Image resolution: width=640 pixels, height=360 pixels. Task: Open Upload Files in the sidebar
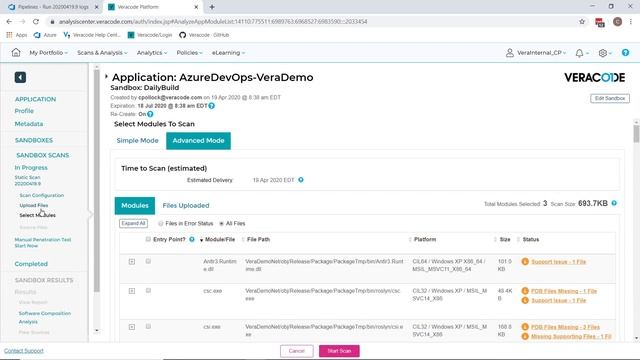pos(34,205)
